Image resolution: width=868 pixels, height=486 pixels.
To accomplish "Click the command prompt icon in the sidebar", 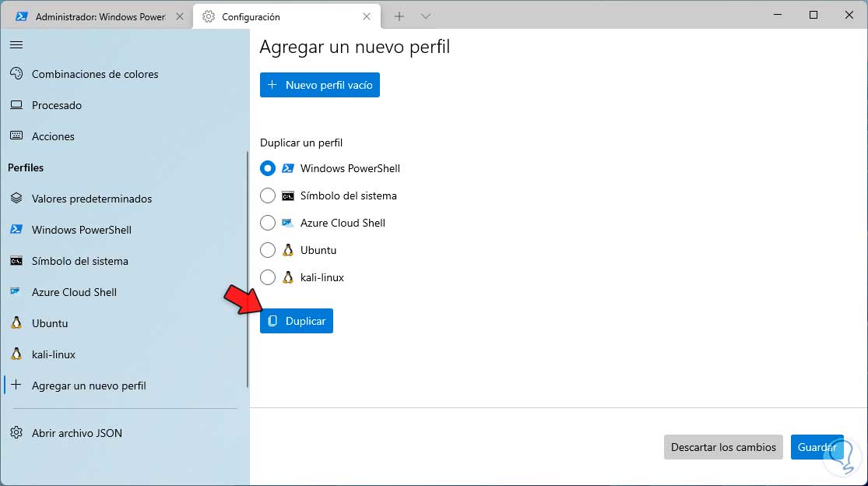I will (16, 261).
